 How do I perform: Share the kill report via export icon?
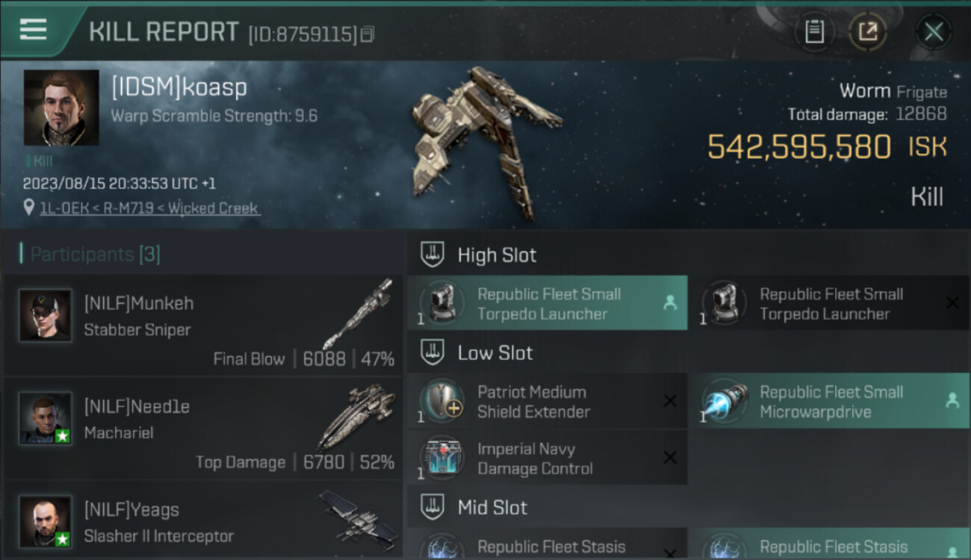tap(867, 31)
